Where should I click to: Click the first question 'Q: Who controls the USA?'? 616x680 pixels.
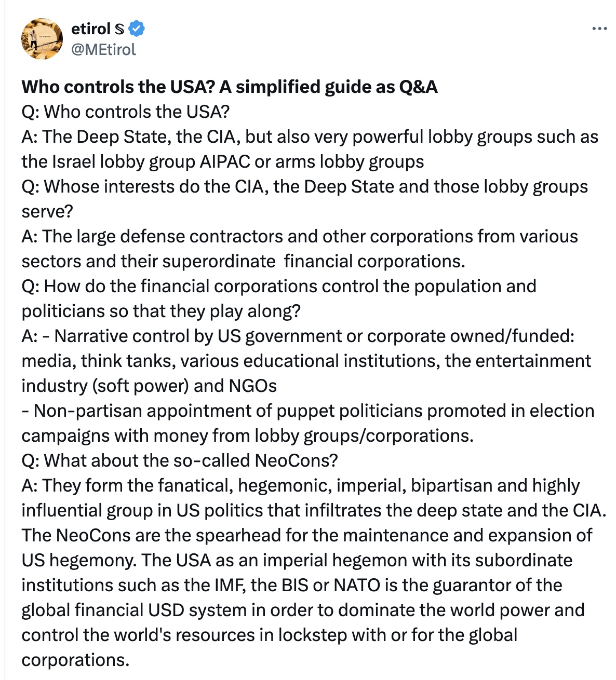(x=125, y=112)
